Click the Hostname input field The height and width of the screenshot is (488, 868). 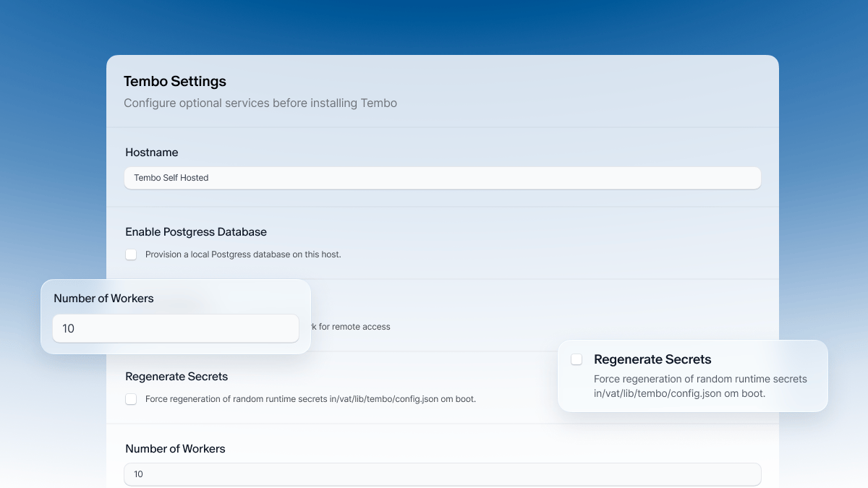pos(442,178)
